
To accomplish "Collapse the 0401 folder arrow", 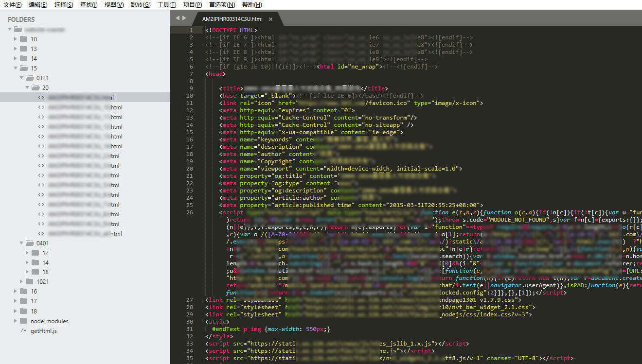I will [x=21, y=243].
